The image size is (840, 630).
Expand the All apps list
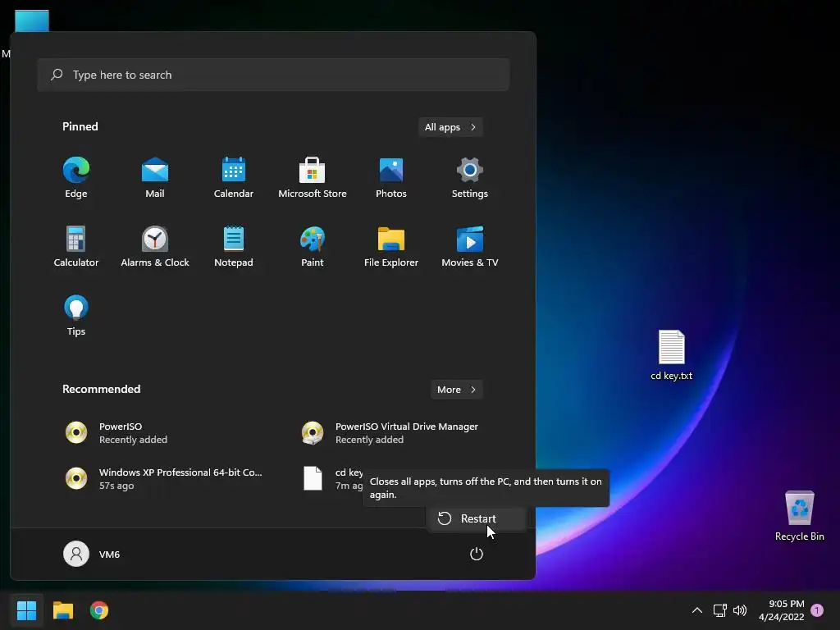(450, 127)
